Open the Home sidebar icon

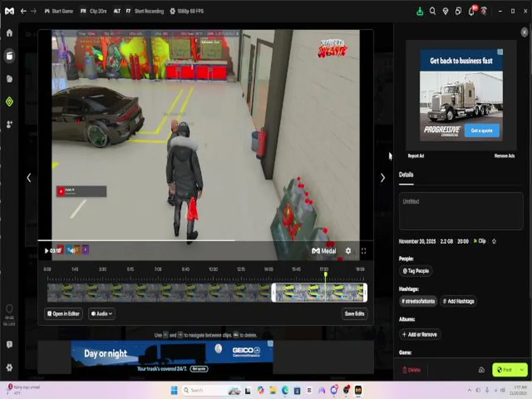(9, 33)
